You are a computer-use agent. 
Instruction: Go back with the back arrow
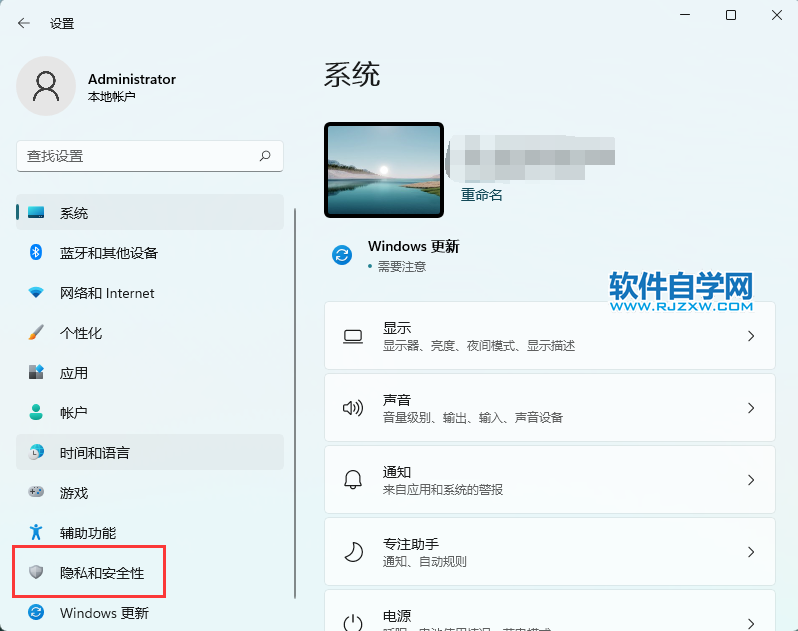(x=24, y=23)
